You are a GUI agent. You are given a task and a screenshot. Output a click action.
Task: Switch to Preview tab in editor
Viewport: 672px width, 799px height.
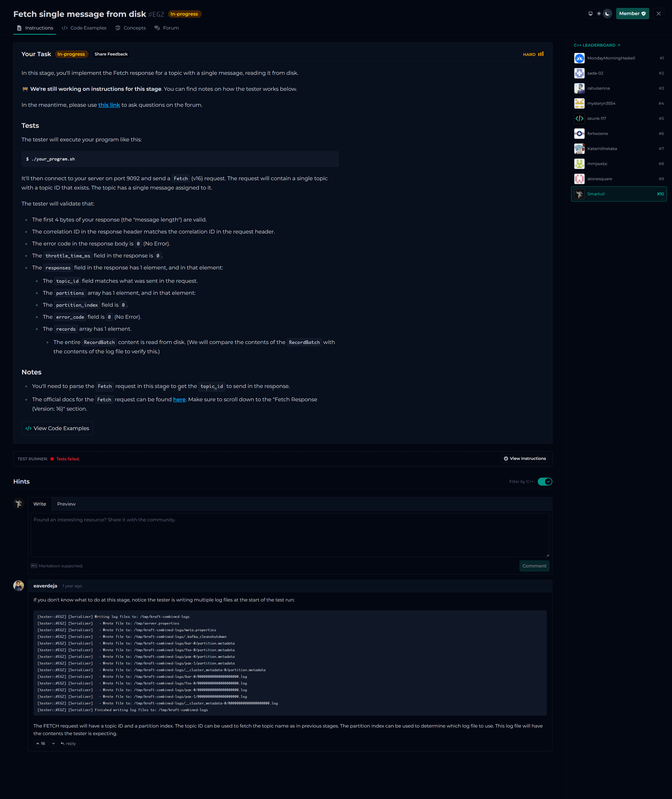66,504
